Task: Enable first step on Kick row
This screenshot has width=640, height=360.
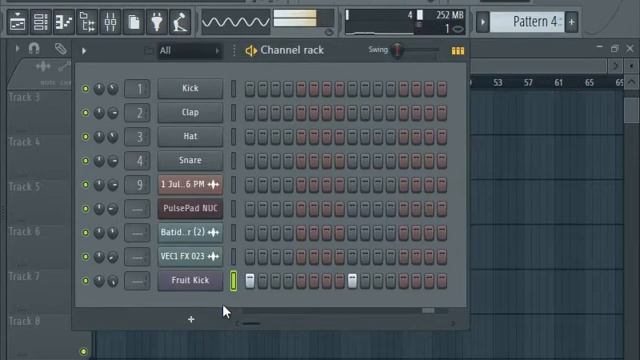Action: click(250, 89)
